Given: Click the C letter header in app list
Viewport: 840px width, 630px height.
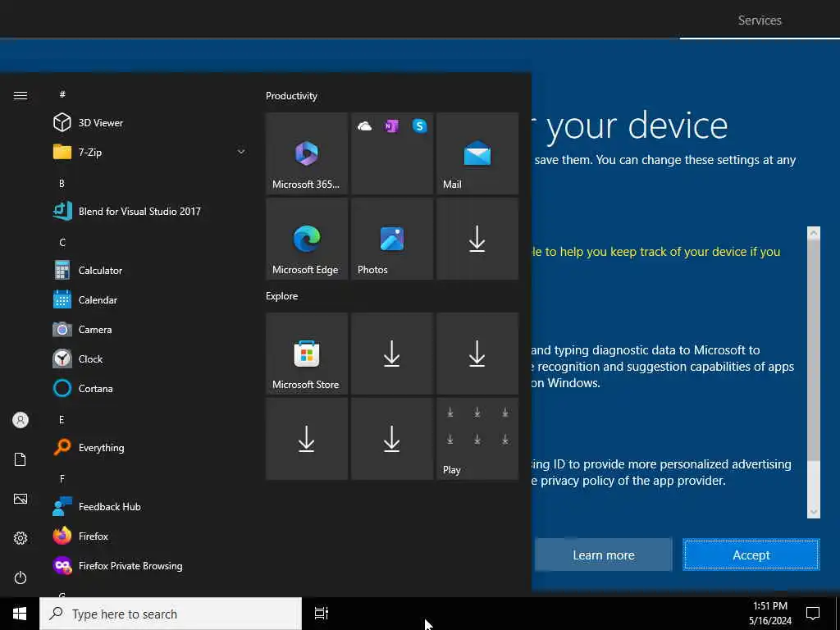Looking at the screenshot, I should (62, 242).
